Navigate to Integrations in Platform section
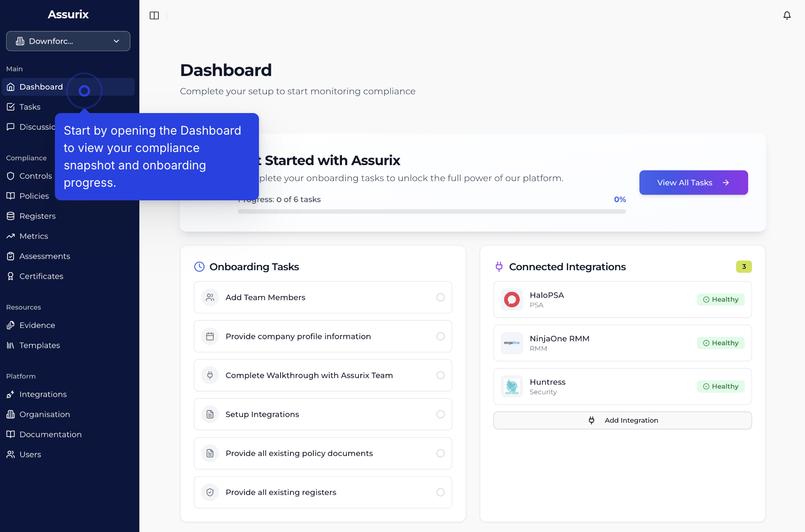The width and height of the screenshot is (805, 532). coord(43,395)
